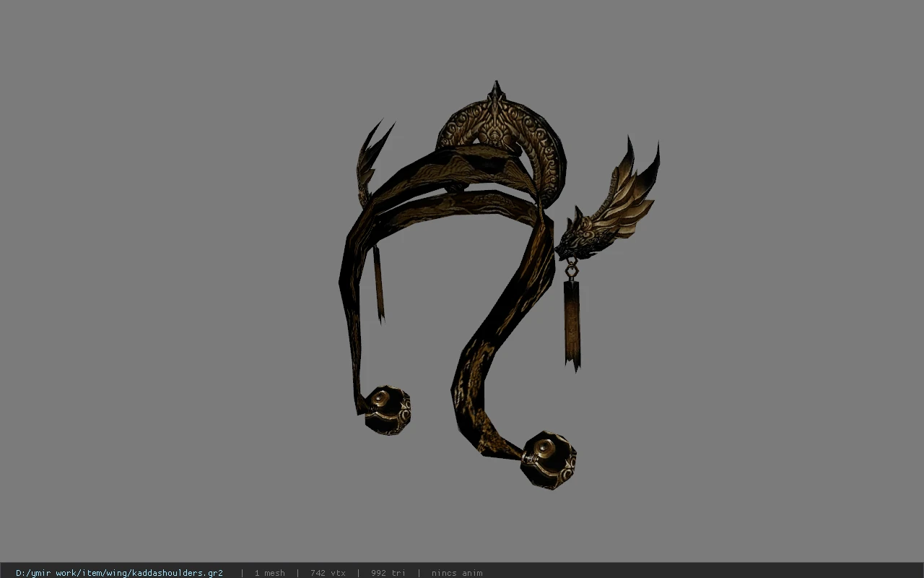Click the '1 mesh' status entry
Screen dimensions: 924x578
tap(269, 573)
